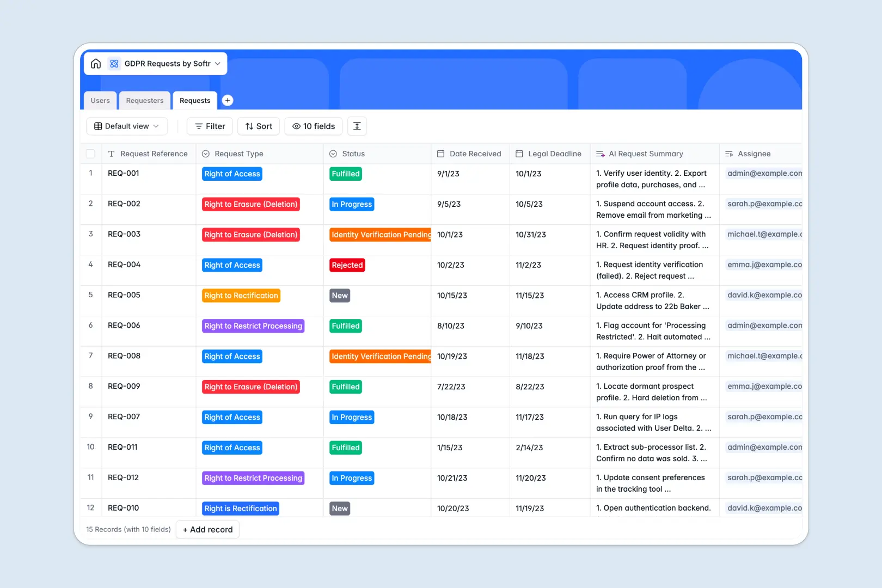Click the AI icon in AI Request Summary header
The image size is (882, 588).
(x=601, y=154)
